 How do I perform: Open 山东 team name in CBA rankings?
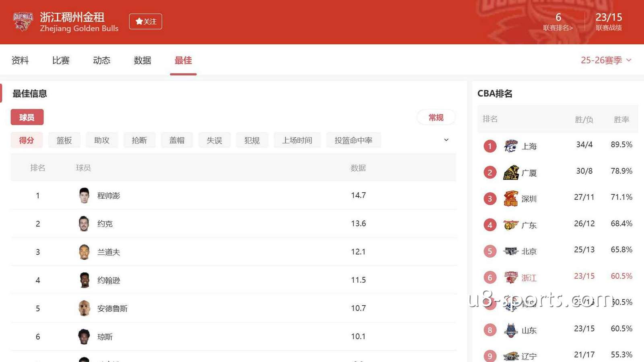click(x=529, y=331)
